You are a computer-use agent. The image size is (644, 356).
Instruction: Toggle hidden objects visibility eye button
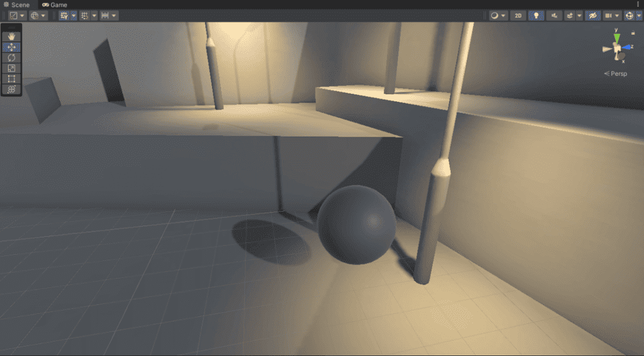tap(592, 16)
